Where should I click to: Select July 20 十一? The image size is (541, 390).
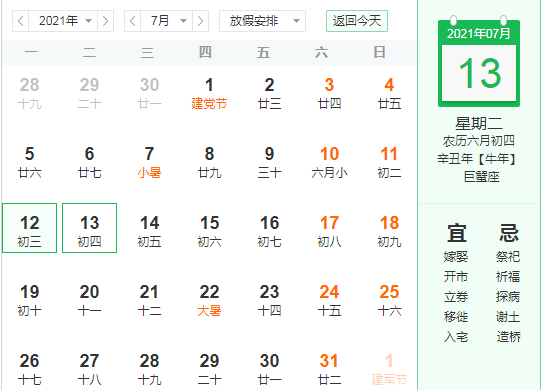(89, 300)
